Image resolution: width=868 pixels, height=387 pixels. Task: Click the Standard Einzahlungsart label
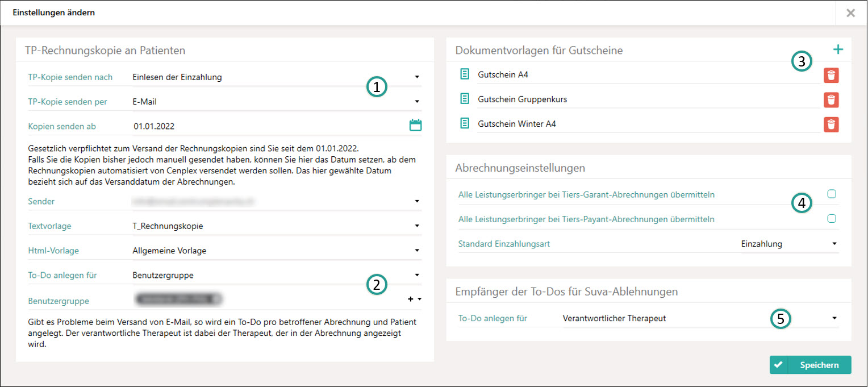point(504,244)
